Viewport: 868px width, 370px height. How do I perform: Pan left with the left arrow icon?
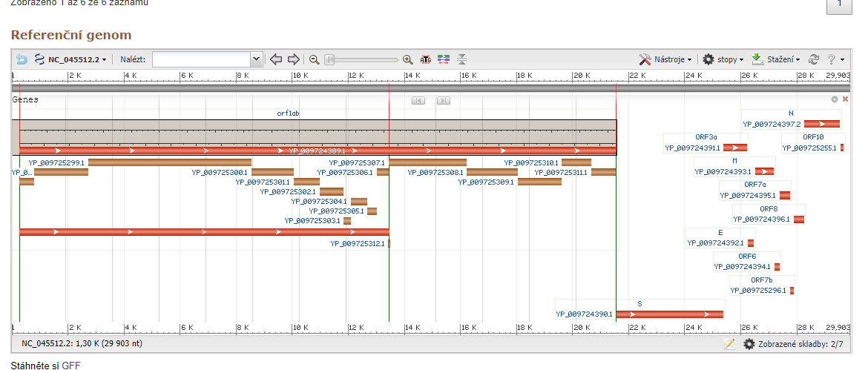276,59
